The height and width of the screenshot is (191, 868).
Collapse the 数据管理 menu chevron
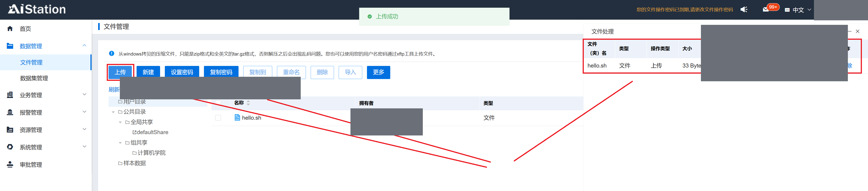(x=85, y=45)
